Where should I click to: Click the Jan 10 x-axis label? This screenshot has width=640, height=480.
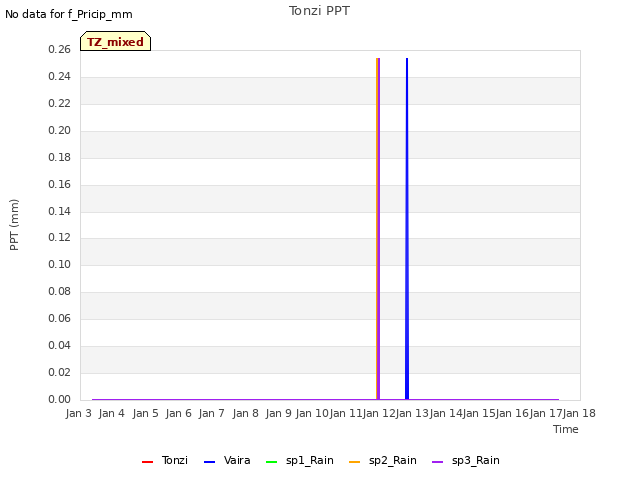point(312,413)
